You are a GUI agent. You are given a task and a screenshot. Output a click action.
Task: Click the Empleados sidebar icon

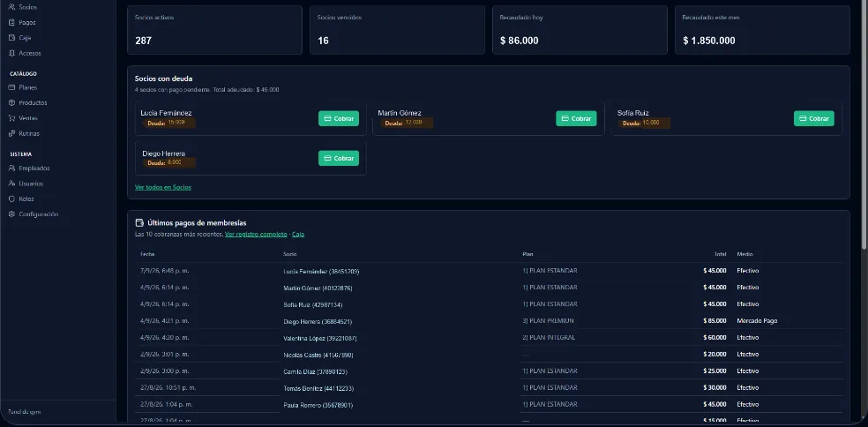[x=11, y=168]
